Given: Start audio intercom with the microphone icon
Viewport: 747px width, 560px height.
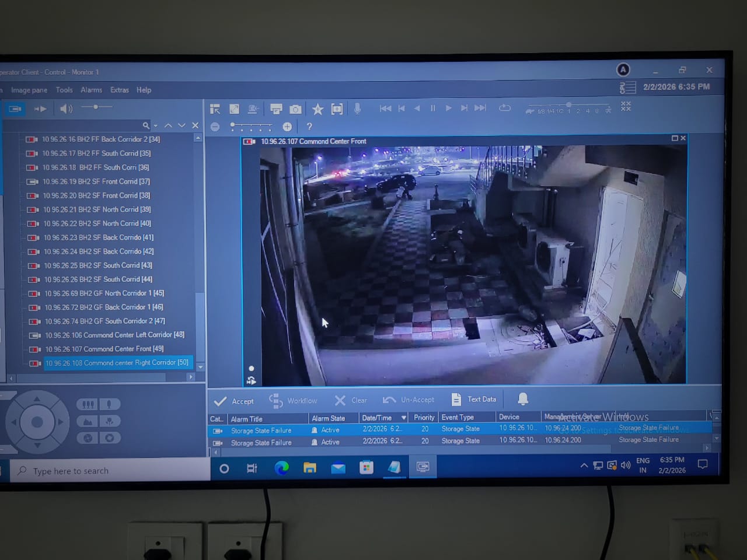Looking at the screenshot, I should point(358,108).
